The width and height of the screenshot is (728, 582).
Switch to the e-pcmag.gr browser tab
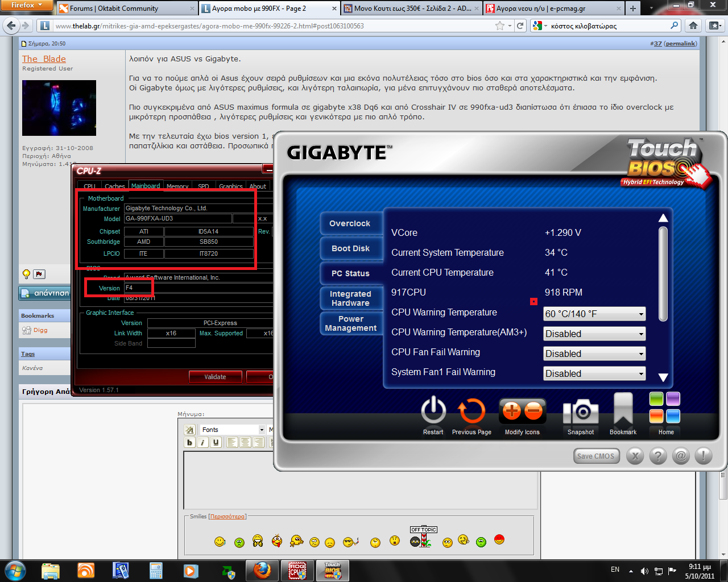tap(552, 9)
